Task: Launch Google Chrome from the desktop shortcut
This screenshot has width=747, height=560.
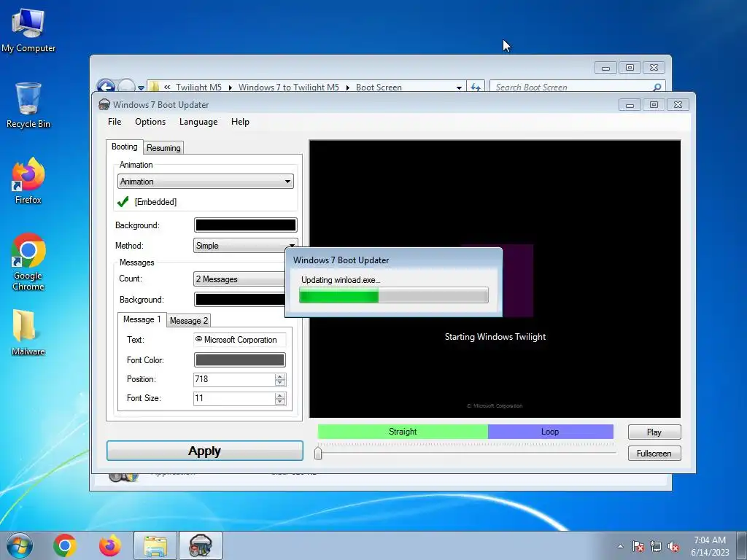Action: point(28,262)
